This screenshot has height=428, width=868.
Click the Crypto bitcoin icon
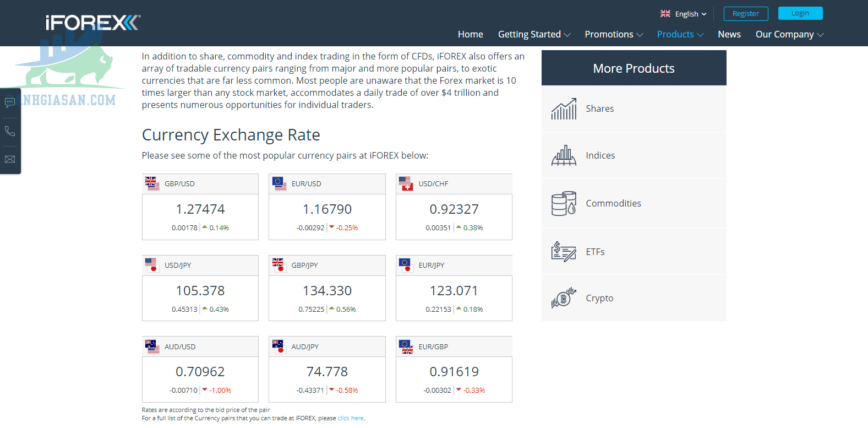pos(564,298)
